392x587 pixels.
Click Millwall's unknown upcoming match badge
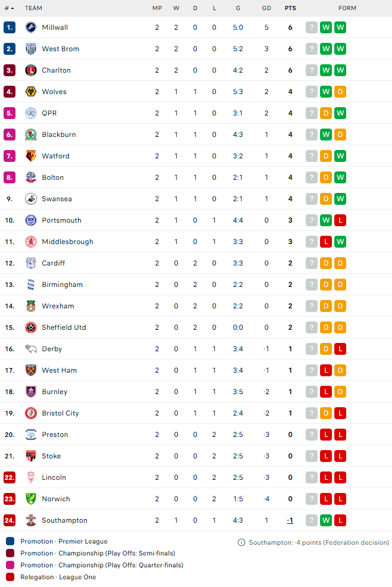pyautogui.click(x=312, y=27)
